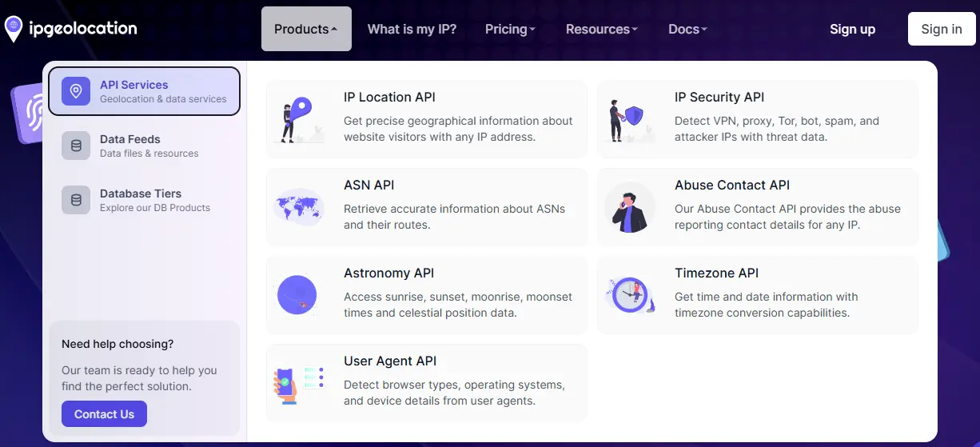Click the ipgeolocation logo pin icon

(x=14, y=29)
